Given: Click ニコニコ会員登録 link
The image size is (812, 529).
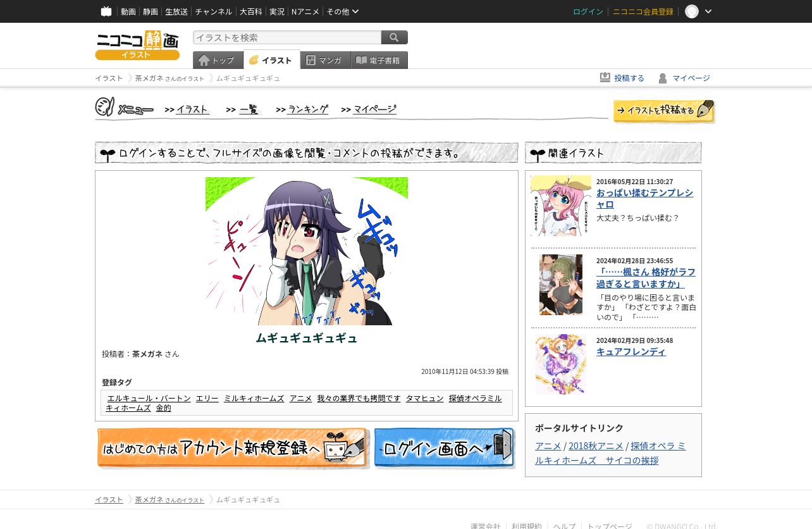Looking at the screenshot, I should pos(643,11).
